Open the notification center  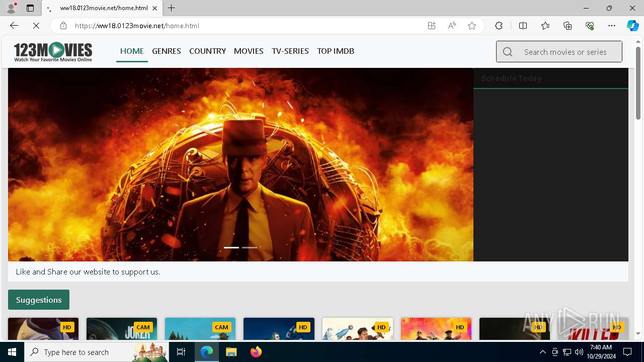point(627,352)
